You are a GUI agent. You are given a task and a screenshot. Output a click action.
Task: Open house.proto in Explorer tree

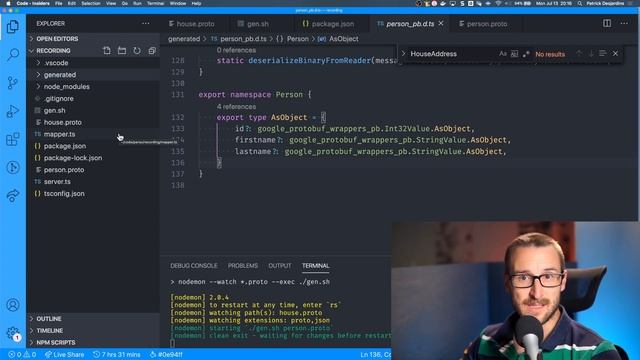pos(93,122)
